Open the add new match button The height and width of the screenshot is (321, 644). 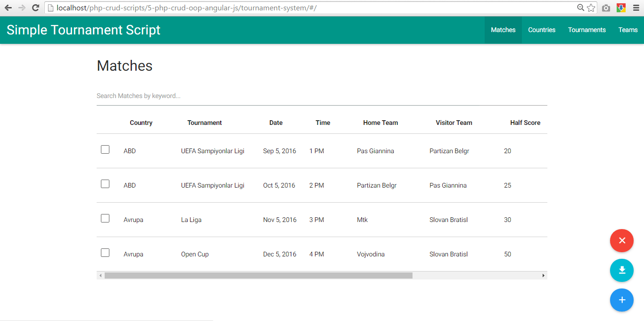pos(621,300)
